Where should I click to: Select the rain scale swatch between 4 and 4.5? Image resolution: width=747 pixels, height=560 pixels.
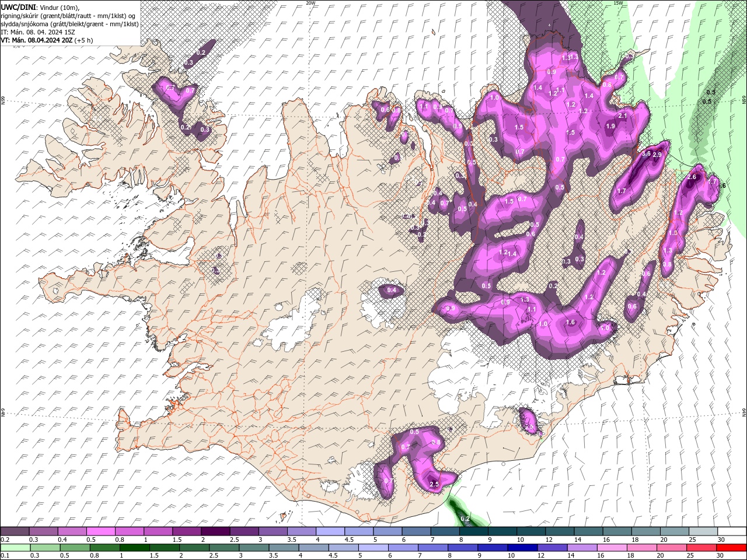pyautogui.click(x=313, y=548)
